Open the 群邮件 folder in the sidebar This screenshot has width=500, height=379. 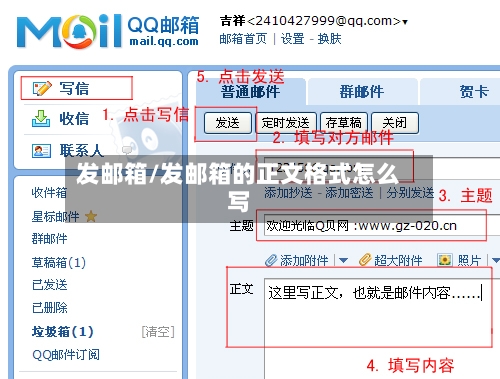(x=49, y=239)
